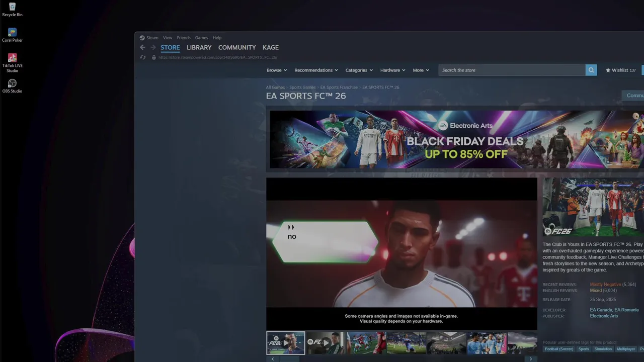Click the magnifying glass search button
644x362 pixels.
coord(591,70)
